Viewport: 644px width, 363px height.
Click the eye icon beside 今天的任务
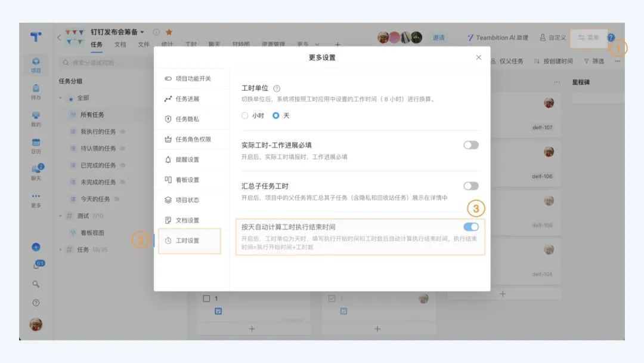tap(117, 199)
